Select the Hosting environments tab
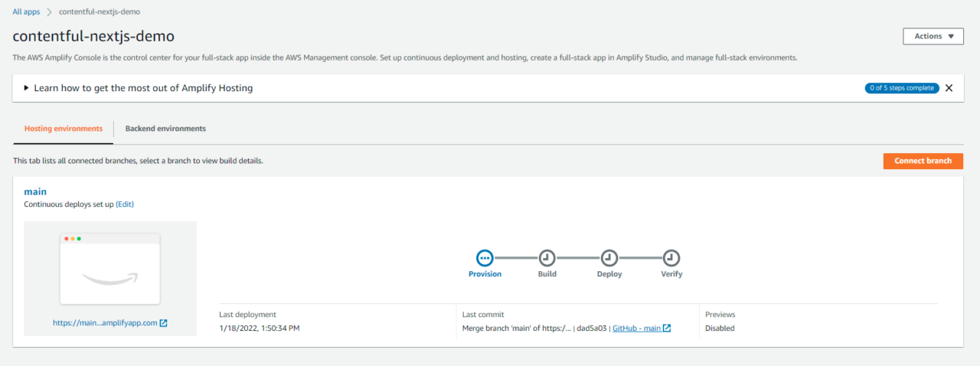Image resolution: width=980 pixels, height=366 pixels. pos(64,129)
